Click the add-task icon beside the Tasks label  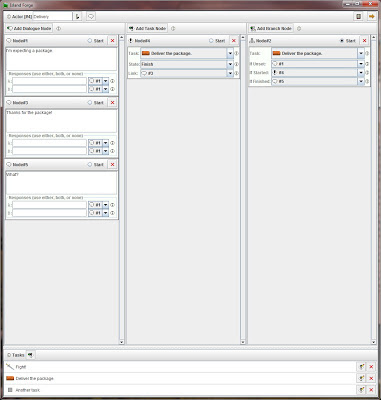coord(30,355)
